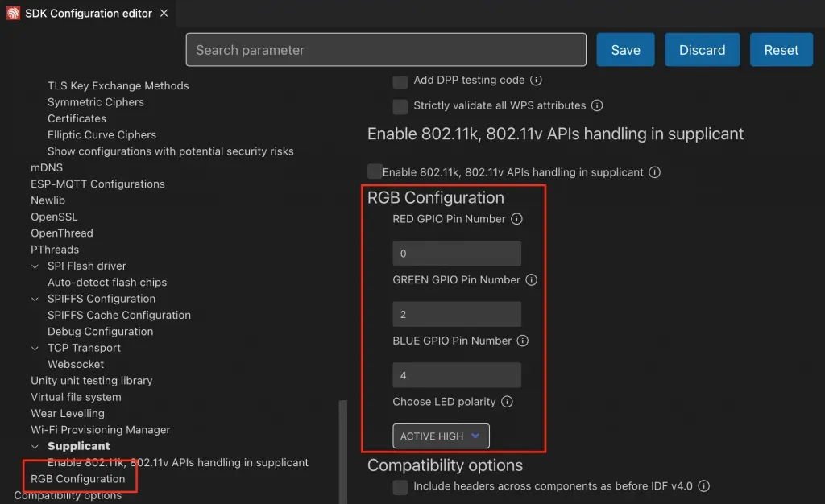This screenshot has height=504, width=825.
Task: Enable Add DPP testing code
Action: click(x=400, y=81)
